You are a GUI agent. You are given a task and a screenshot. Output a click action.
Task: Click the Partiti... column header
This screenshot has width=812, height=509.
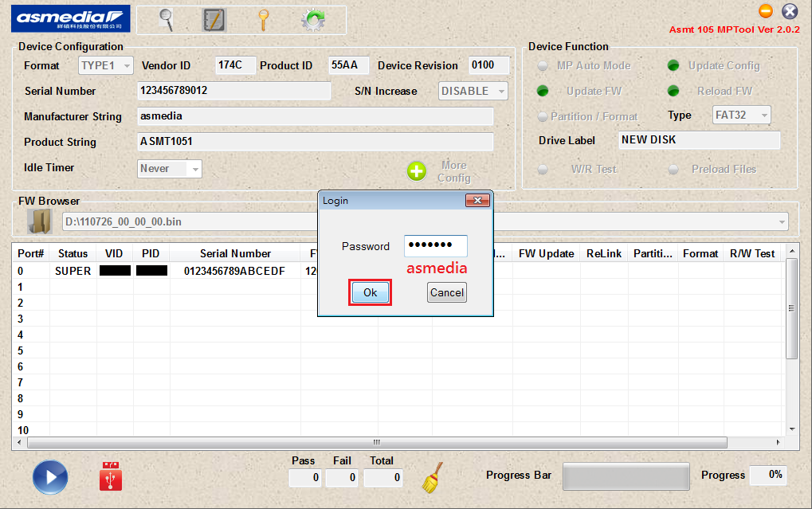pos(653,254)
